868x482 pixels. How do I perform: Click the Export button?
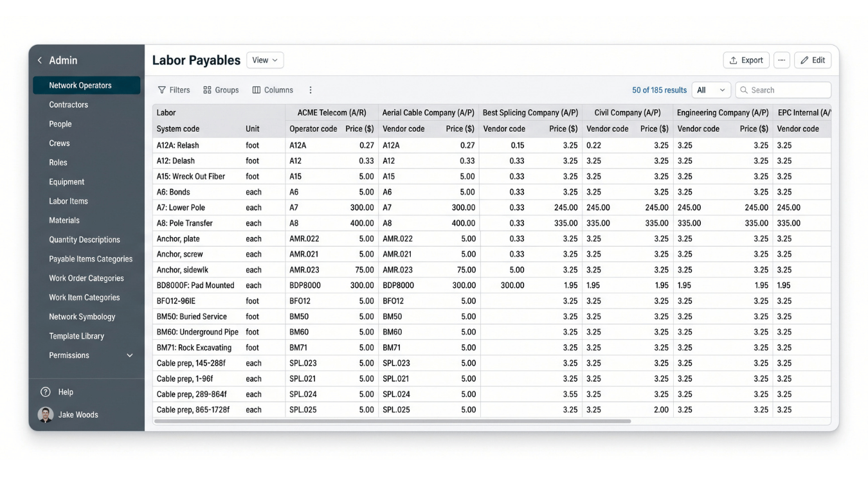point(746,60)
